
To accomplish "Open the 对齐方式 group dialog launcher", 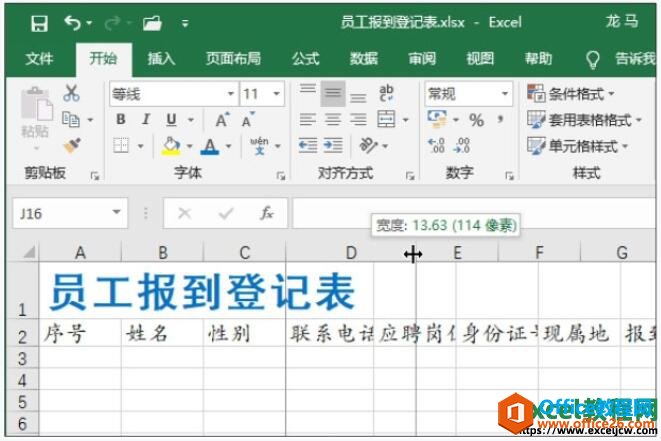I will pyautogui.click(x=410, y=176).
